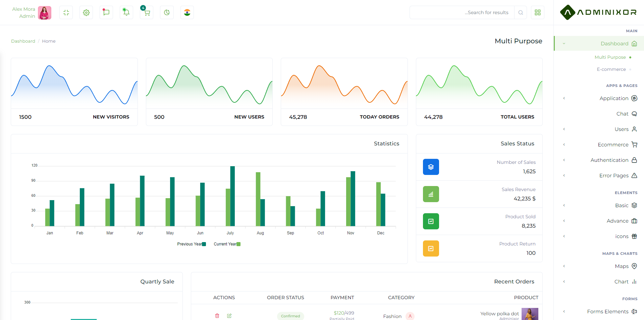Image resolution: width=644 pixels, height=320 pixels.
Task: Click the search magnifier icon
Action: pos(521,12)
